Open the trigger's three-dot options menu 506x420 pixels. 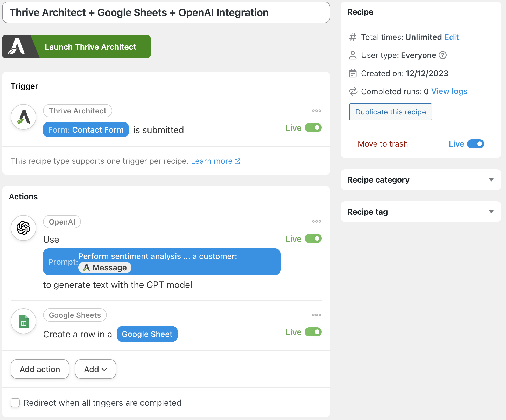316,111
